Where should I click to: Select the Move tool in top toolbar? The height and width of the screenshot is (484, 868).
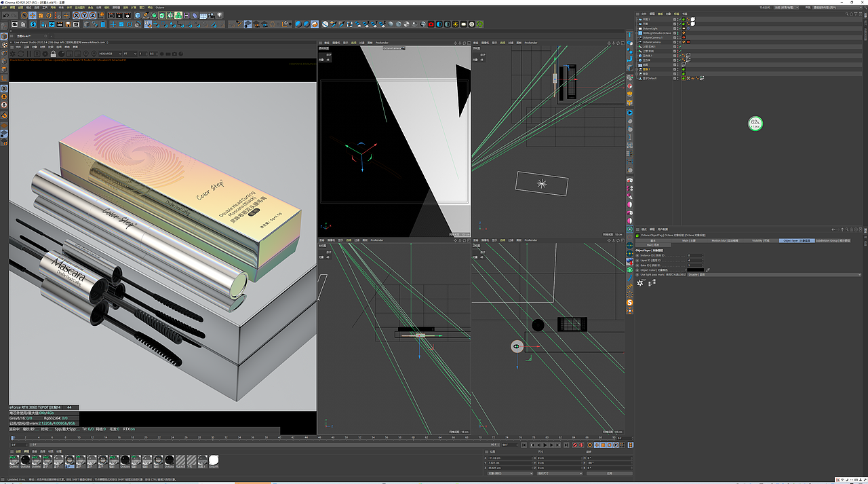[33, 15]
